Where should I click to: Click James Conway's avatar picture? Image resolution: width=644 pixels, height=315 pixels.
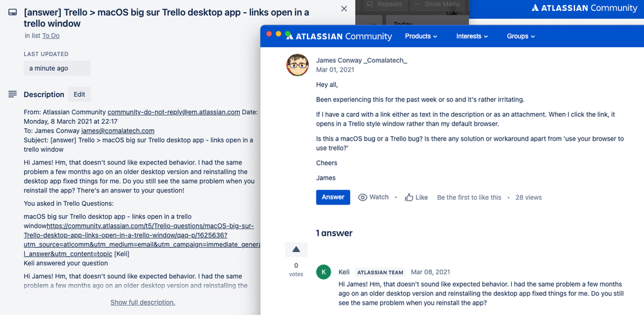[297, 65]
